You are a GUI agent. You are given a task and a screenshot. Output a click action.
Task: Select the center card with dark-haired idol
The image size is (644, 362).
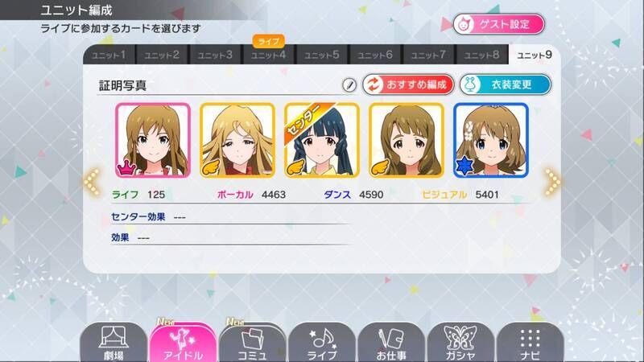[322, 140]
